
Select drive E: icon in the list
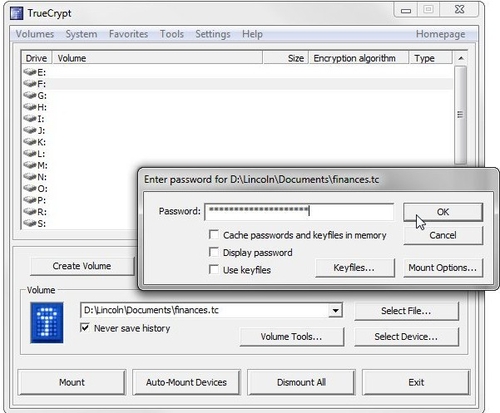click(x=30, y=72)
